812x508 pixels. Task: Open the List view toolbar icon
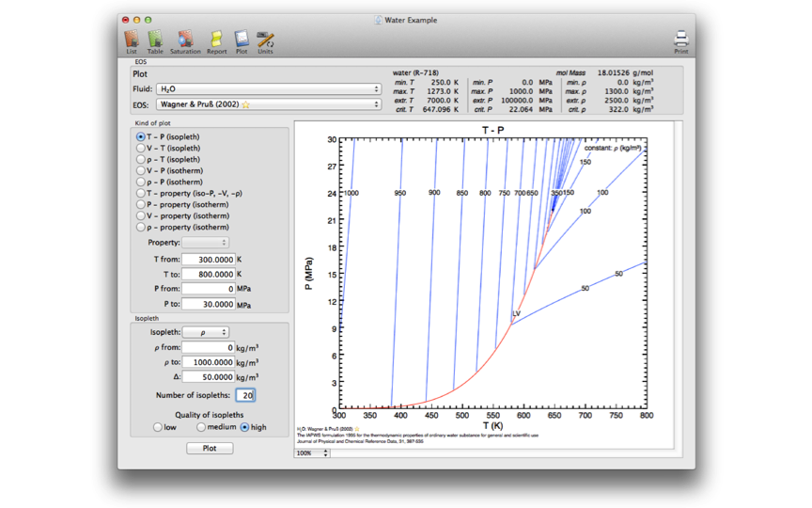click(x=132, y=40)
